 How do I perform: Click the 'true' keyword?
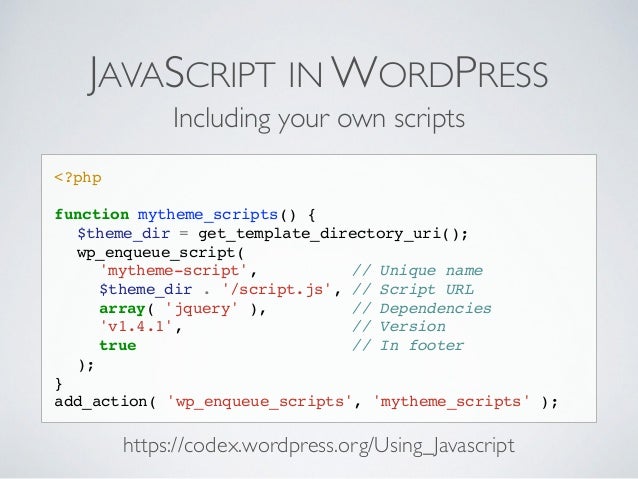[118, 346]
